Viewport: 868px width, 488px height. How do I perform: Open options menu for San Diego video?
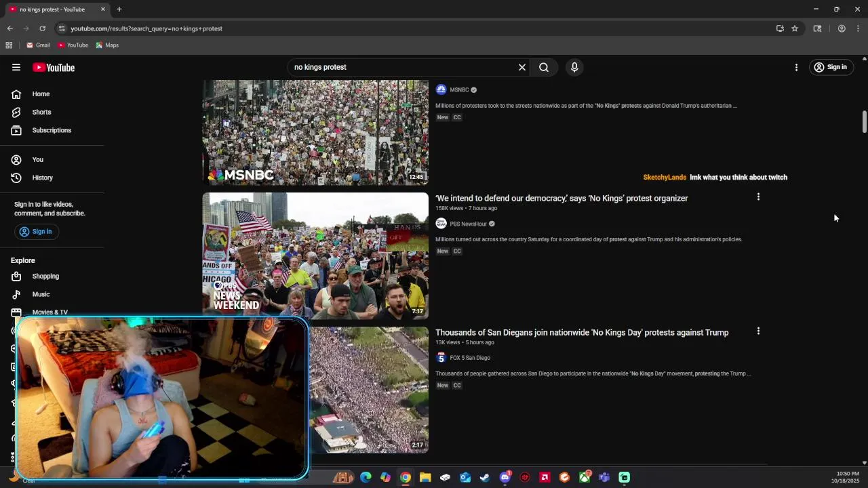pyautogui.click(x=758, y=331)
